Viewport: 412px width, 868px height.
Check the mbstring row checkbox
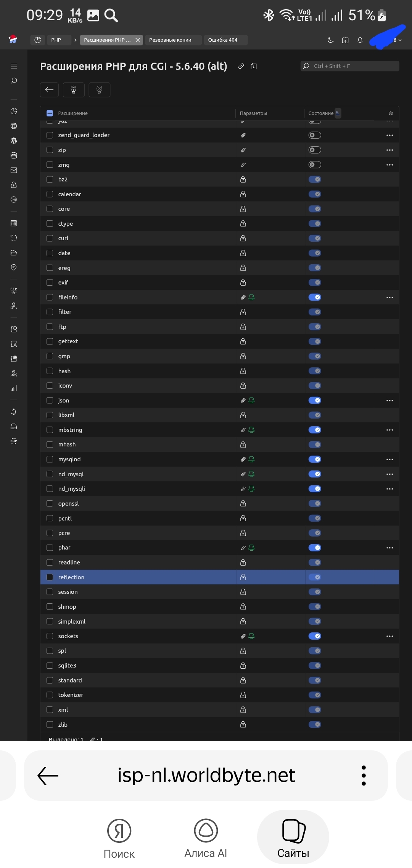(x=50, y=430)
